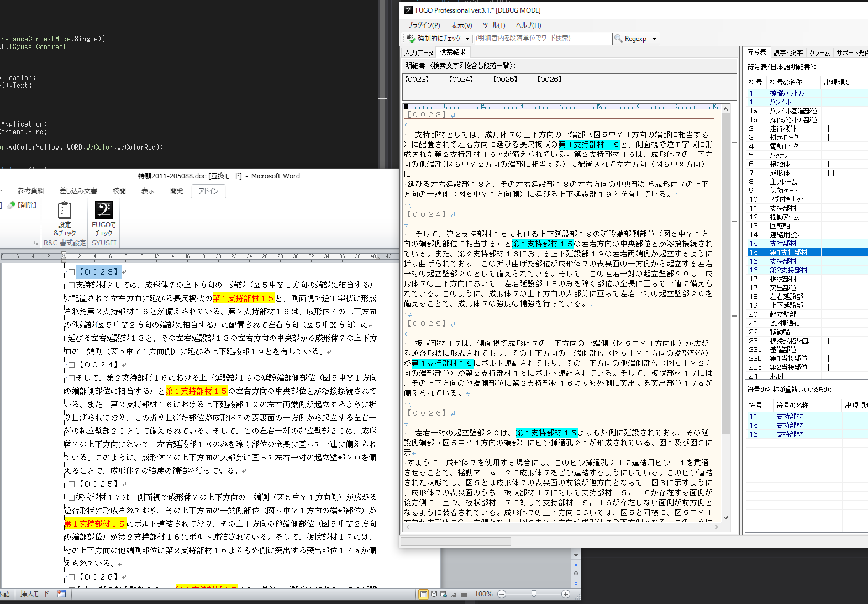The height and width of the screenshot is (604, 868).
Task: Select the 第2支持部材 row in symbol table
Action: 788,270
